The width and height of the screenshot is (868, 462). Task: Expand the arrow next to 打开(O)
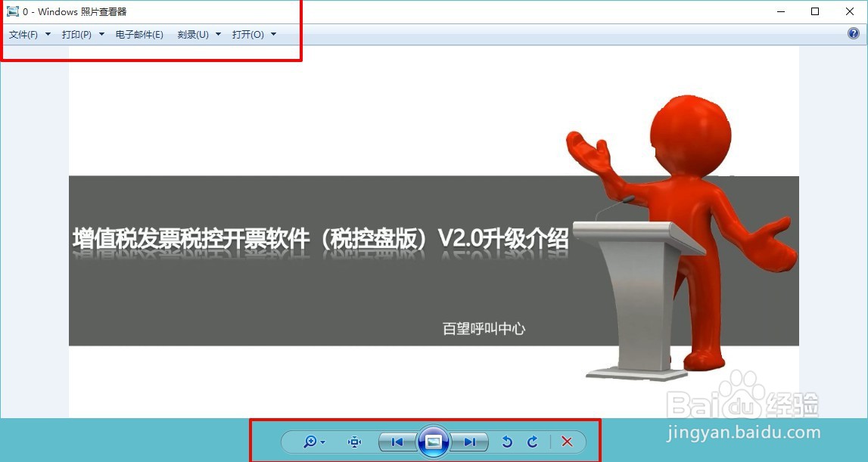coord(273,34)
